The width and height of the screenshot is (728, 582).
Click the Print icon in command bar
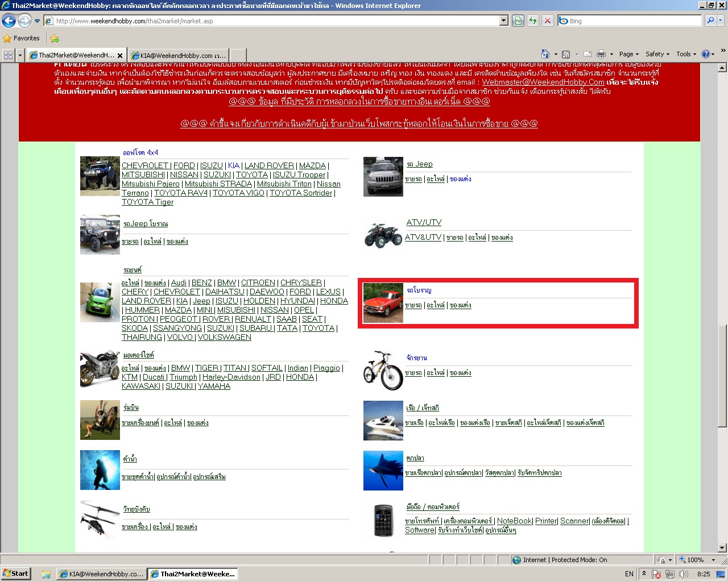(601, 54)
